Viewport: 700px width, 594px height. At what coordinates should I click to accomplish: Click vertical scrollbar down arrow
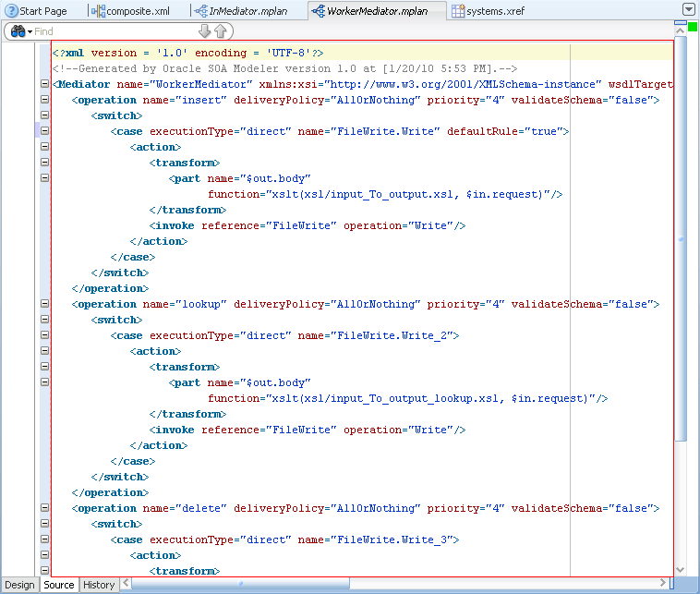[x=681, y=569]
